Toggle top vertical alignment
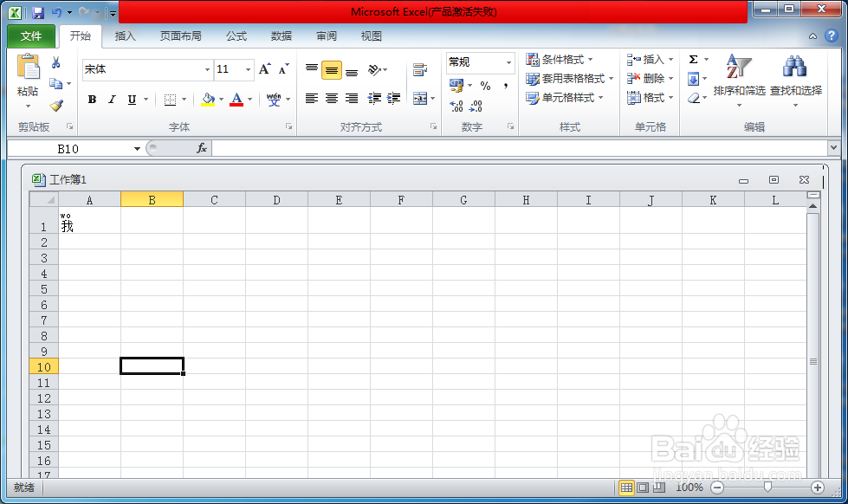 312,69
